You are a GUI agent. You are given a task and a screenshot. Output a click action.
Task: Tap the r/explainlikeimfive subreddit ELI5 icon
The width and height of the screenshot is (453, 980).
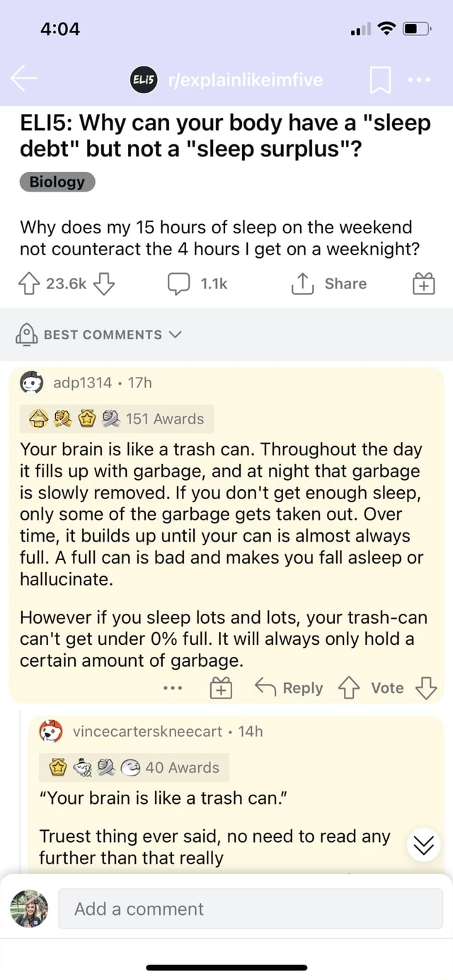[x=143, y=81]
